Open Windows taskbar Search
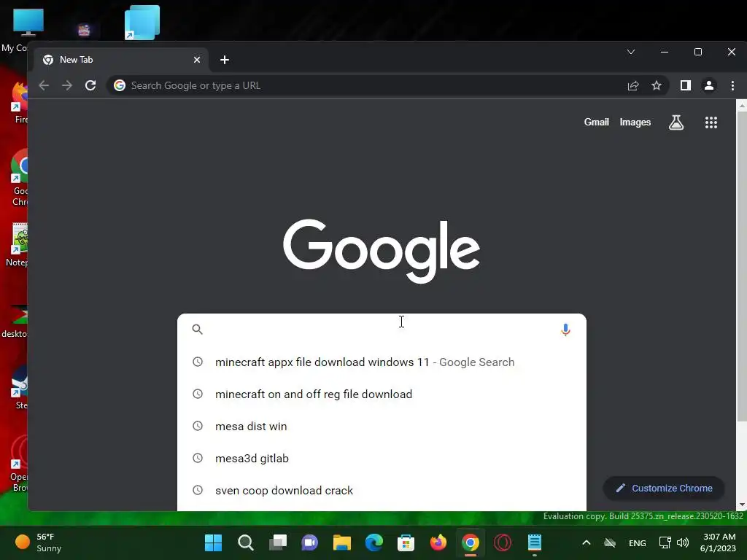 click(245, 542)
